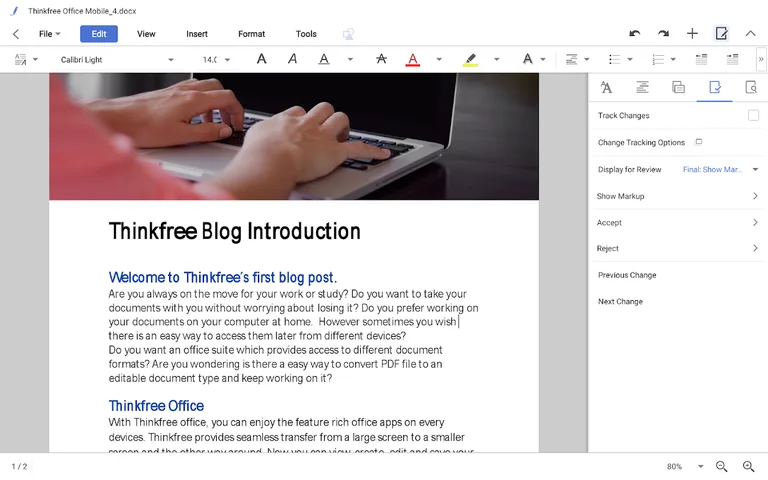The height and width of the screenshot is (480, 768).
Task: Enable the Track Changes checkbox
Action: point(753,116)
